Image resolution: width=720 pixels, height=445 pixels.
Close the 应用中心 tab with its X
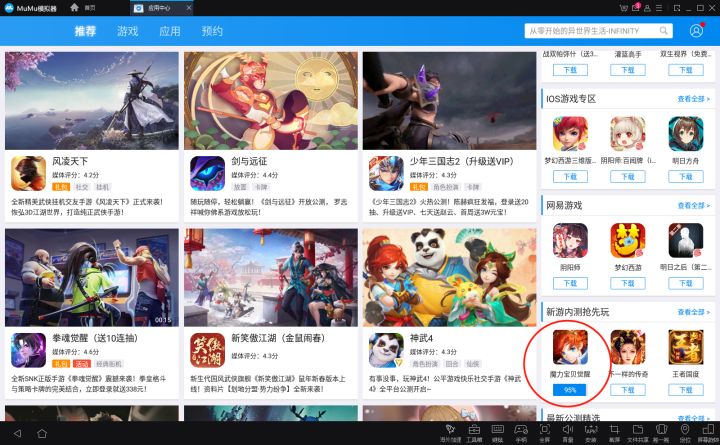click(x=189, y=8)
